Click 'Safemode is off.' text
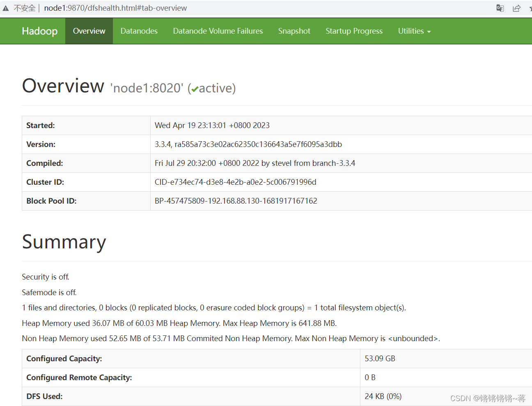Screen dimensions: 532x406 49,293
